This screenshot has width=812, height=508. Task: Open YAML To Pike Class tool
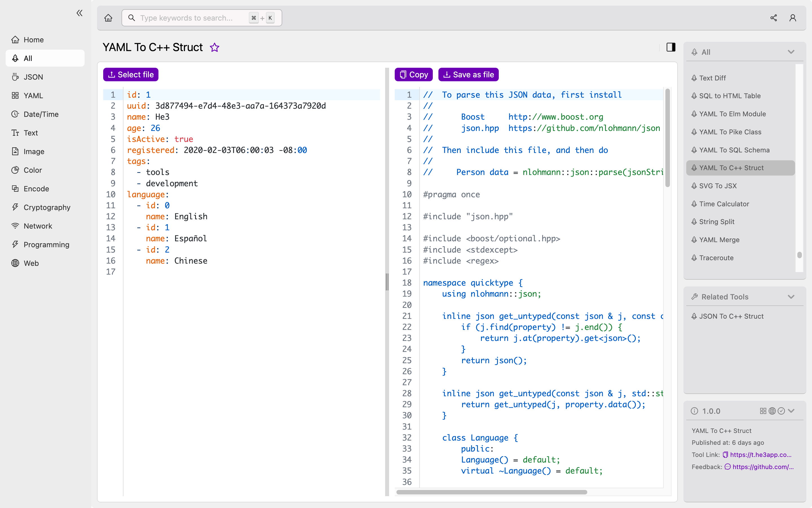tap(741, 132)
